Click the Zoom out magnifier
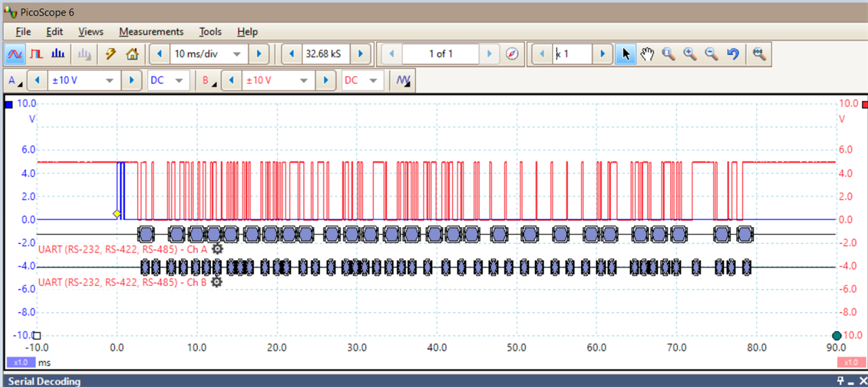 711,54
